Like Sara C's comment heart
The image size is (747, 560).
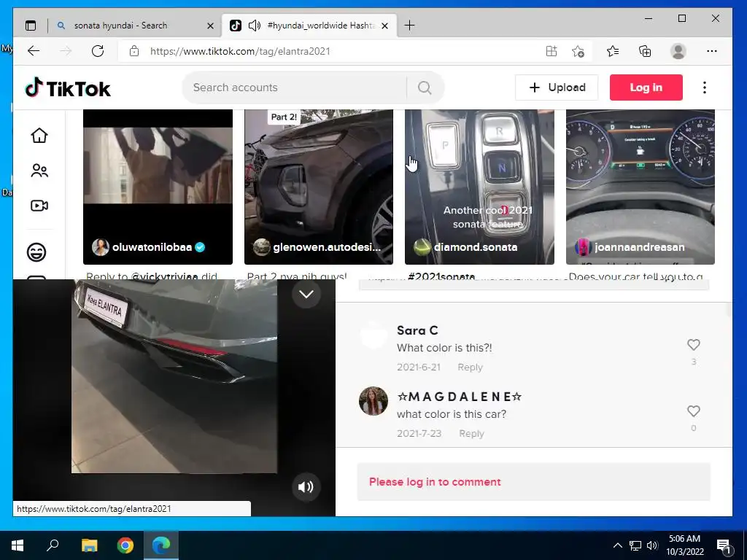tap(694, 344)
